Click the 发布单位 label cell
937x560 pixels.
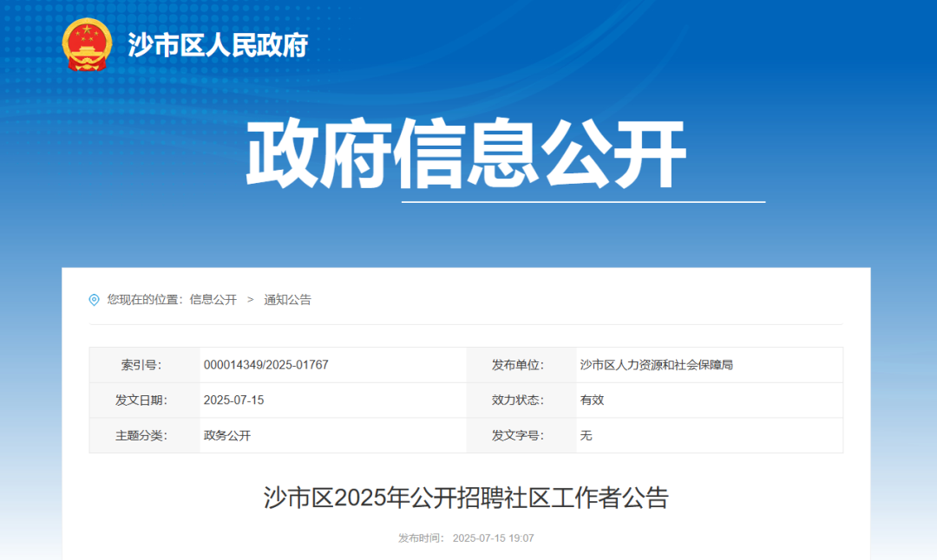pos(521,365)
